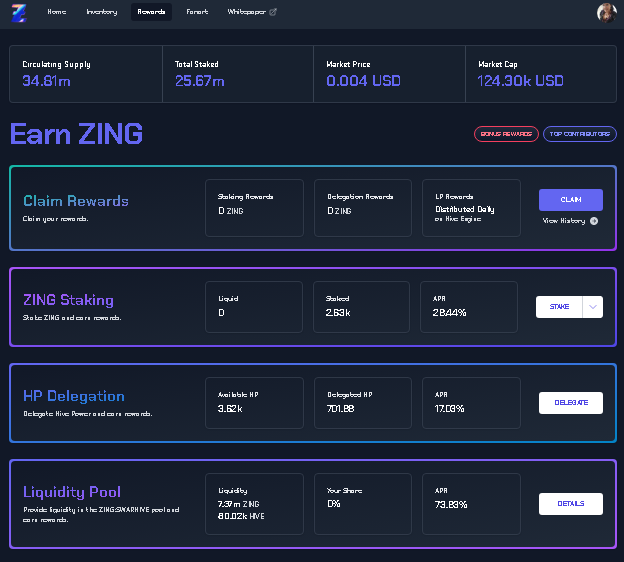Click the Z logo icon
Viewport: 624px width, 562px height.
click(x=19, y=13)
